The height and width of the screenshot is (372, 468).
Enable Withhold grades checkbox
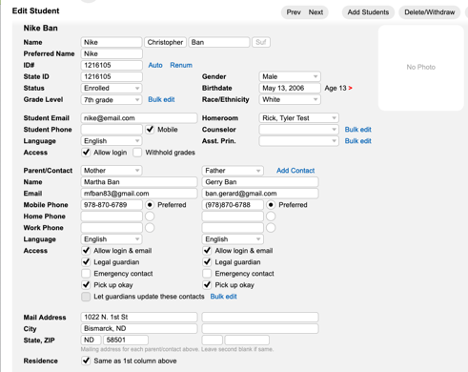137,152
